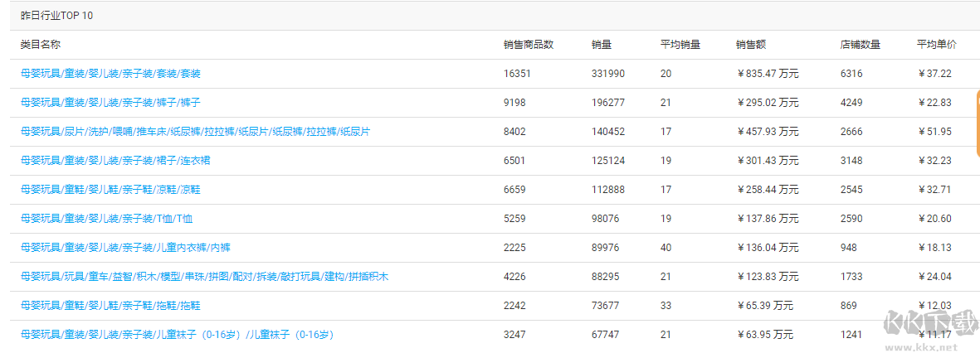Select shop count 1733
Screen dimensions: 980x353
pos(852,276)
